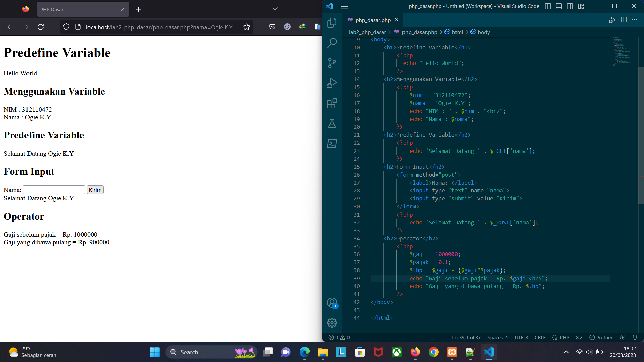Open the VS Code hamburger menu
This screenshot has width=644, height=362.
[344, 6]
